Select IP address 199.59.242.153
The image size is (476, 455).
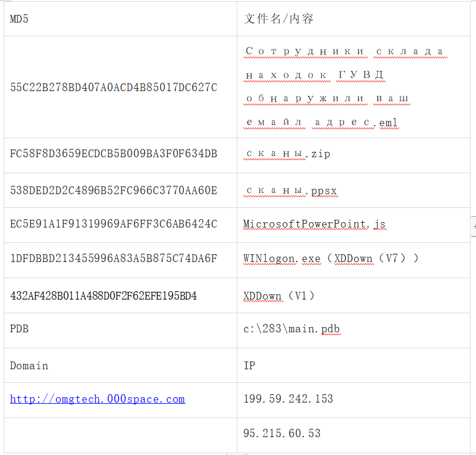(x=288, y=398)
